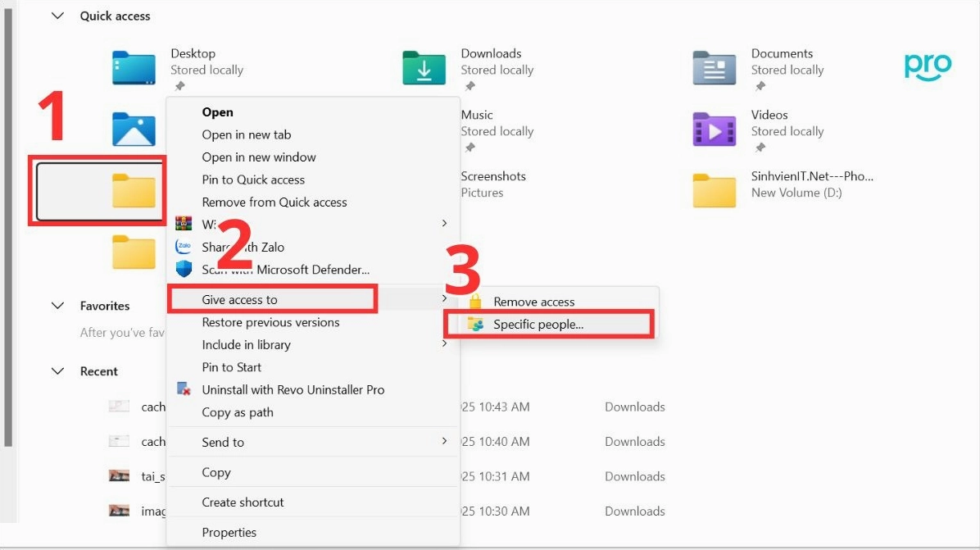Click the SinhvienIT.Net folder icon
Image resolution: width=980 pixels, height=550 pixels.
tap(714, 191)
